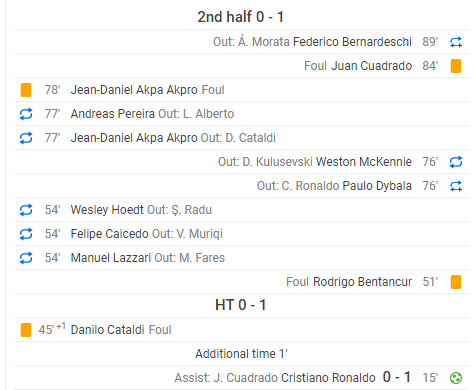Click the 0 - 1 score on goal row
The height and width of the screenshot is (390, 474).
point(397,377)
